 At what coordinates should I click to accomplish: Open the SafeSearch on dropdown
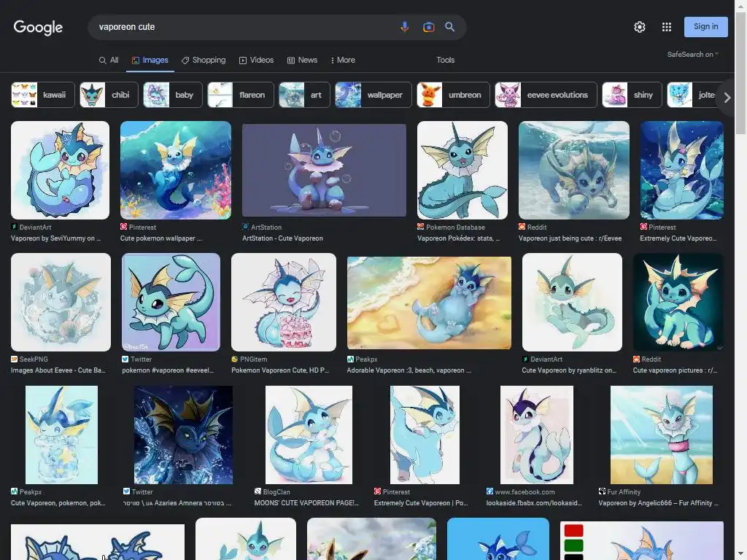[x=693, y=54]
